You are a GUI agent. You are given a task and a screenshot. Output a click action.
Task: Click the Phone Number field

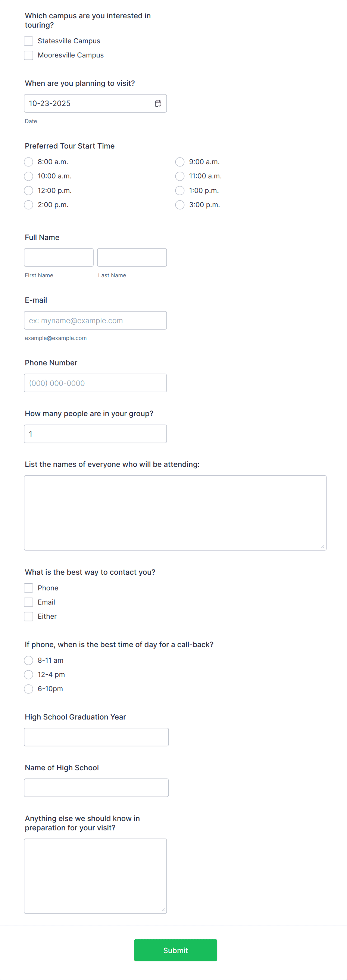pyautogui.click(x=95, y=383)
